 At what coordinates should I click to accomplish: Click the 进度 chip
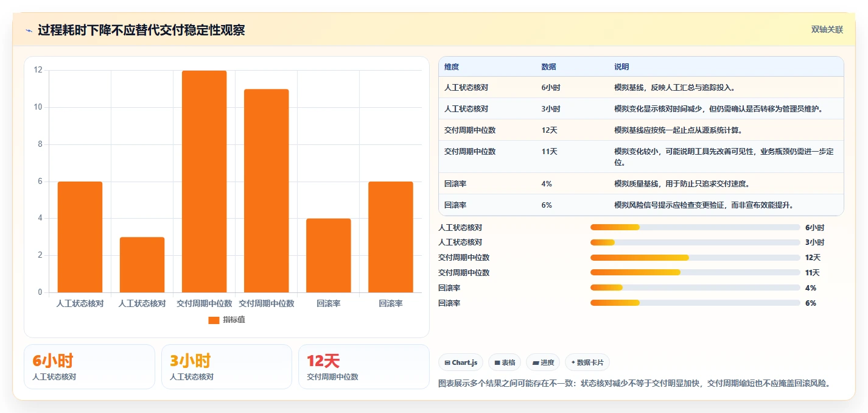click(x=543, y=362)
